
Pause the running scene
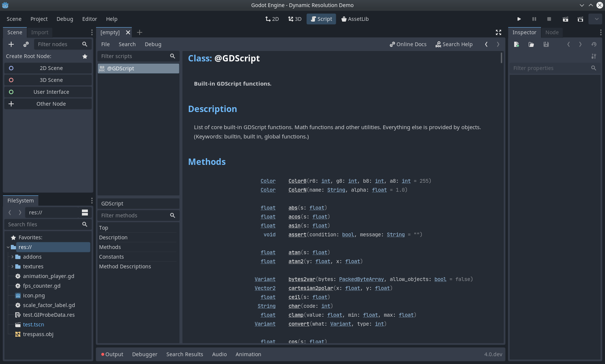tap(534, 19)
